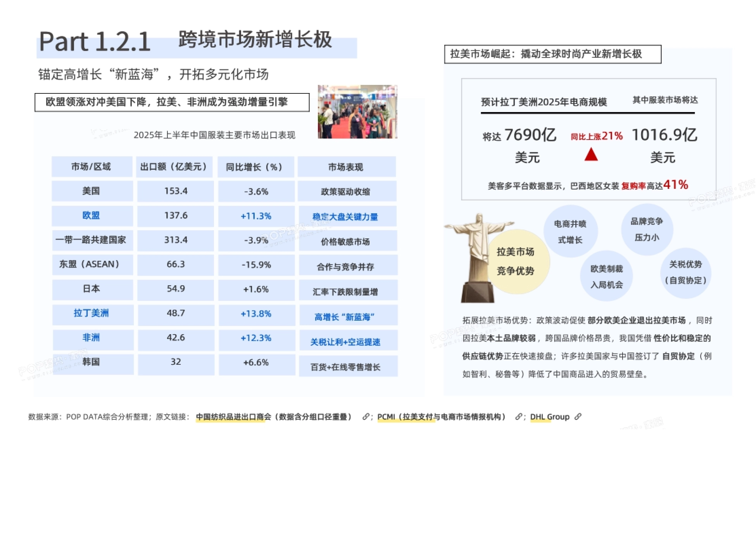Click the +13.8% growth cell
This screenshot has width=756, height=559.
(257, 314)
